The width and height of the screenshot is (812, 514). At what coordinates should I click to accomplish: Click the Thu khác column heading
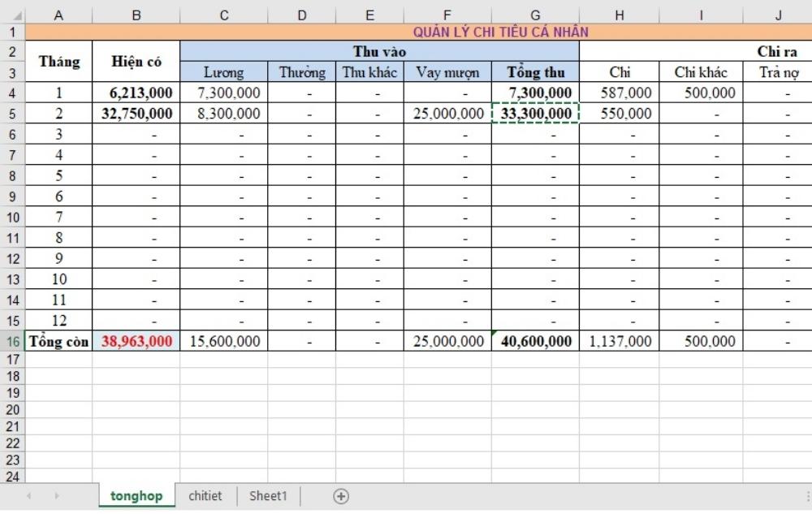[x=369, y=72]
